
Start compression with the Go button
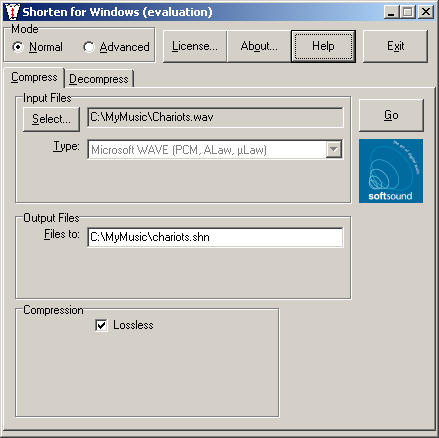click(391, 115)
